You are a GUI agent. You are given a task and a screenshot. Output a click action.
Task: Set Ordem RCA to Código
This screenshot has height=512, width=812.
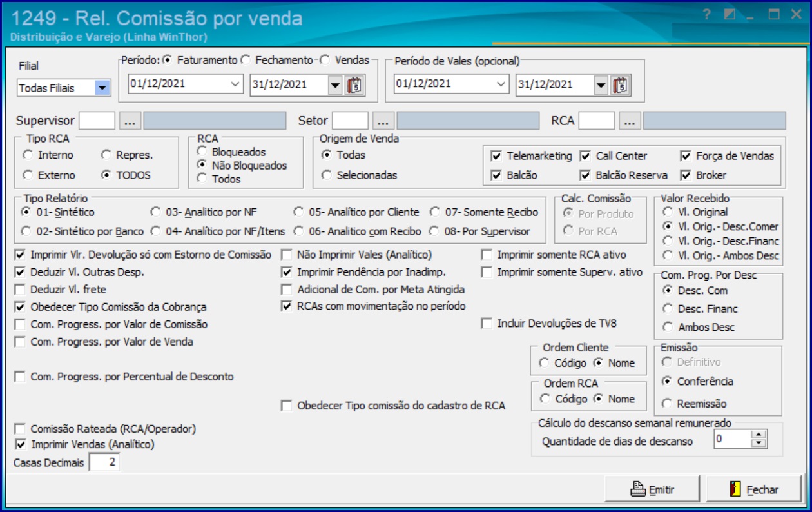pos(563,399)
